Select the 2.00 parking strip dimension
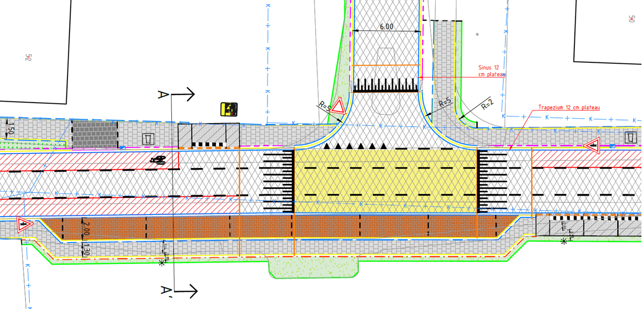644x309 pixels. coord(86,228)
